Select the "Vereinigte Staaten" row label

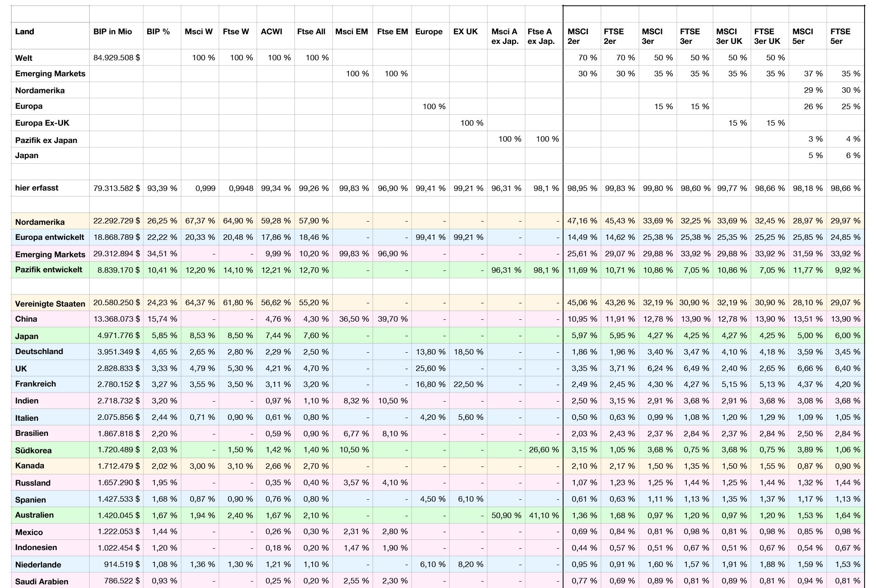pyautogui.click(x=50, y=304)
